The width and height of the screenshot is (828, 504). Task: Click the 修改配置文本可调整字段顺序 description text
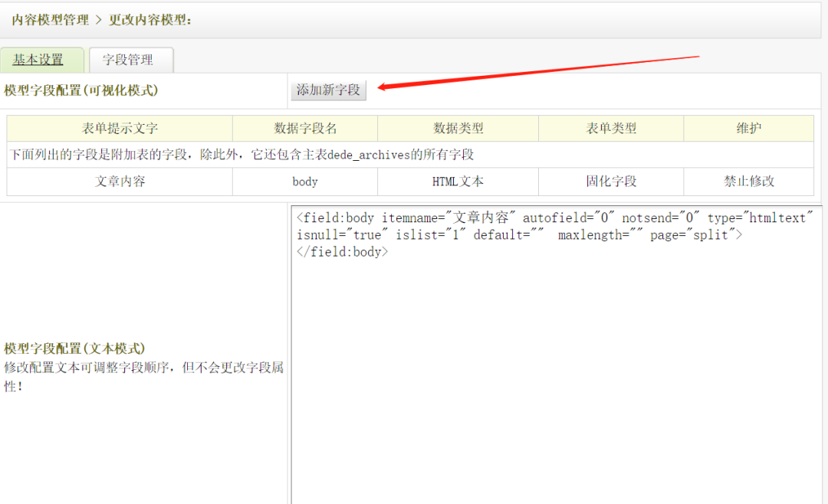(143, 368)
